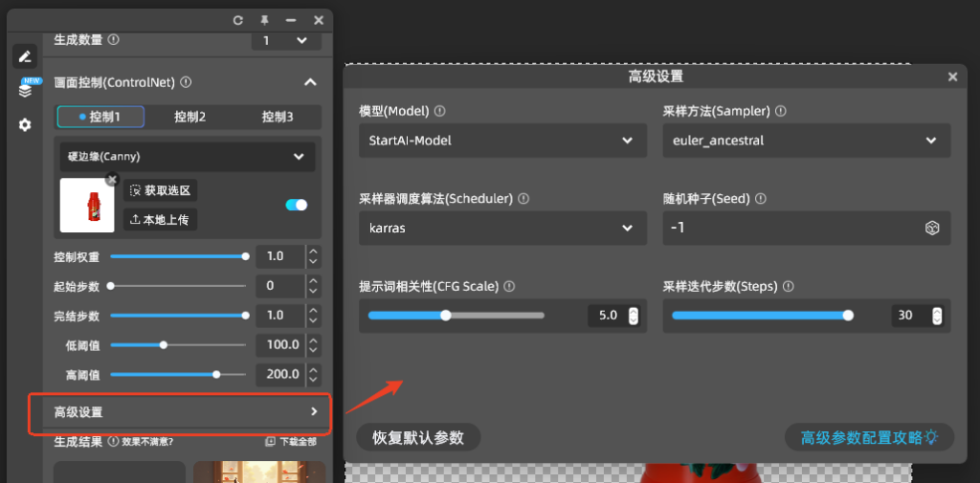Click the 本地上传 button
The width and height of the screenshot is (980, 483).
161,219
